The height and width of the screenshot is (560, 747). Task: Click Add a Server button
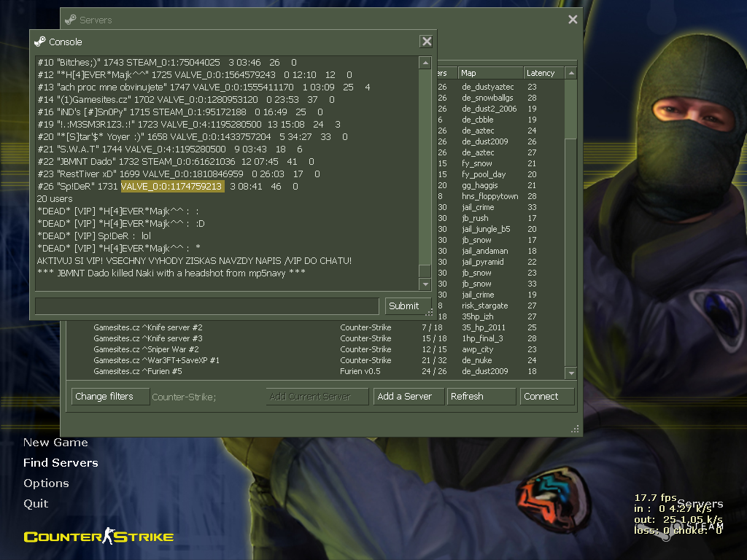coord(409,397)
